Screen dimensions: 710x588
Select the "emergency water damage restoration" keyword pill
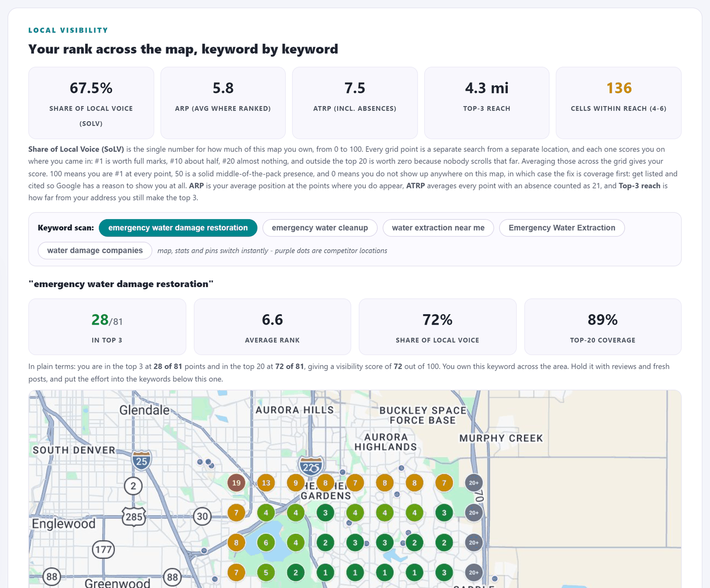tap(178, 228)
